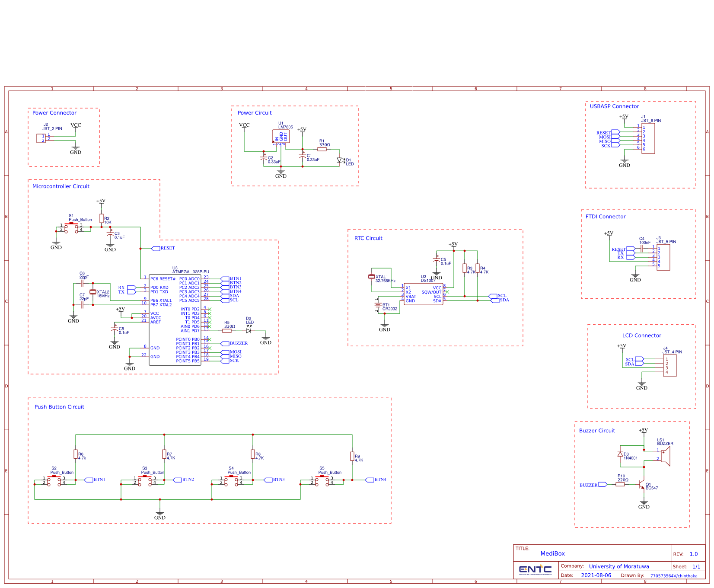The image size is (714, 588).
Task: Click the 32.768KHz crystal XTAL1
Action: tap(372, 277)
